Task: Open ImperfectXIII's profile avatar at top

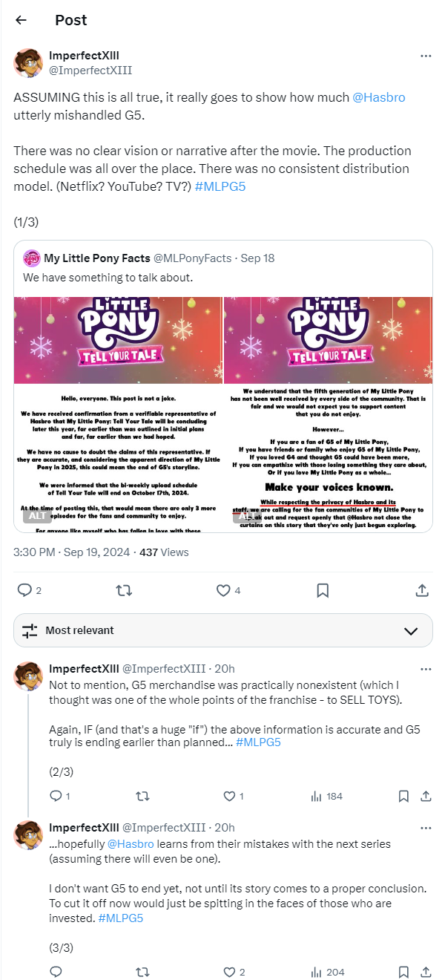Action: [x=28, y=63]
